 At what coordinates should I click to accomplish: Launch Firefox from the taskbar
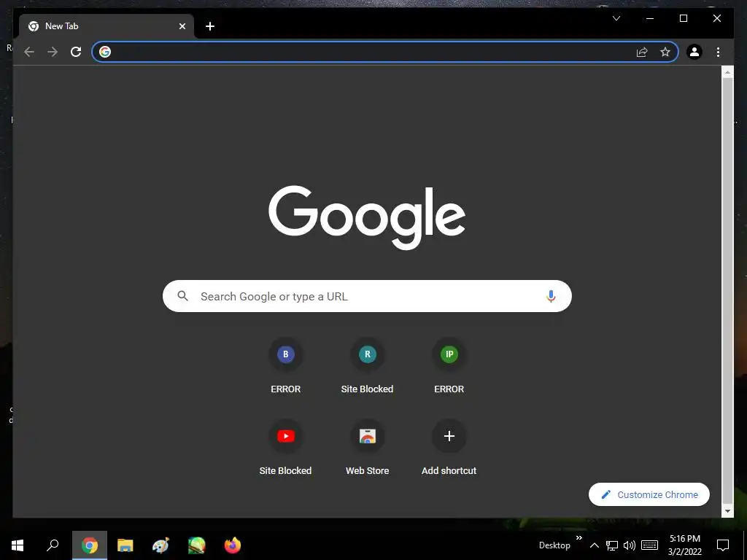pos(233,545)
